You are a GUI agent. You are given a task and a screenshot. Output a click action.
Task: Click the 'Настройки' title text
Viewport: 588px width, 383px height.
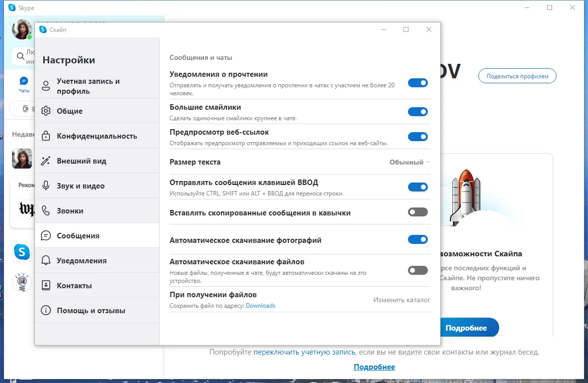69,60
